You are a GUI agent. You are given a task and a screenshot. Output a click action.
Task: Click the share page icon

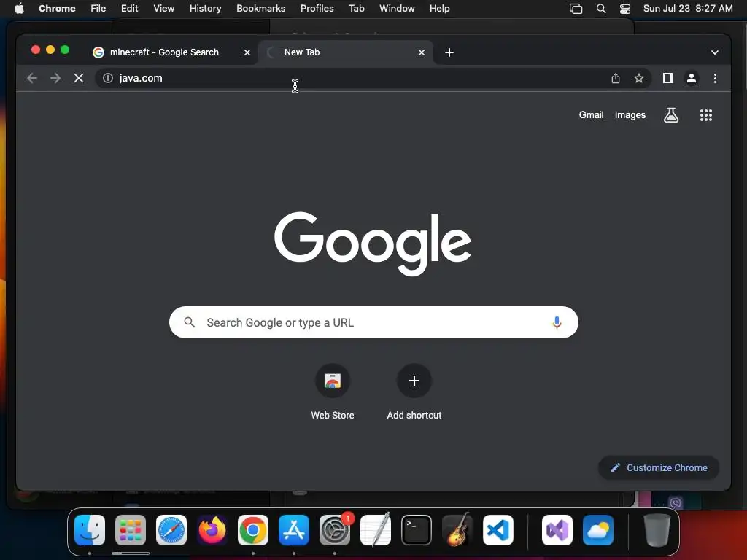616,78
